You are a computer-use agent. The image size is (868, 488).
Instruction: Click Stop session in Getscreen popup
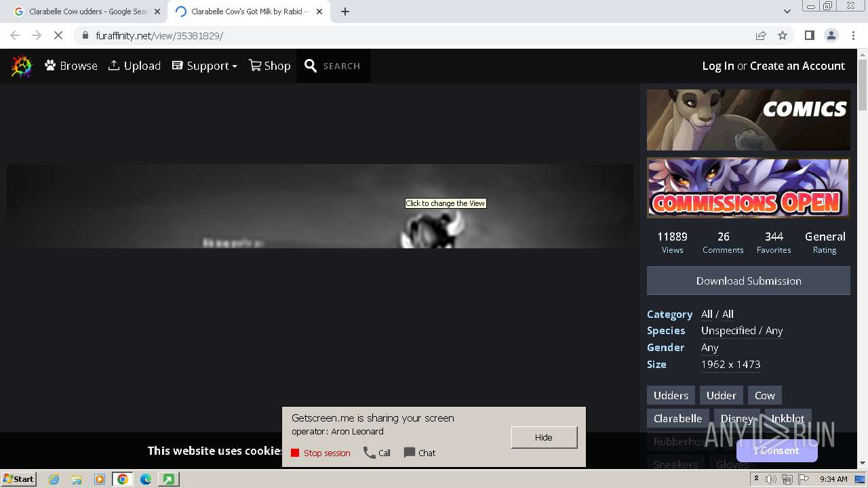(x=321, y=453)
